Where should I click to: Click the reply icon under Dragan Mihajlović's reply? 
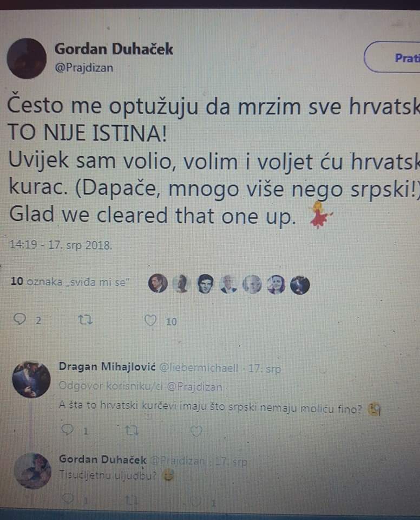(x=68, y=430)
